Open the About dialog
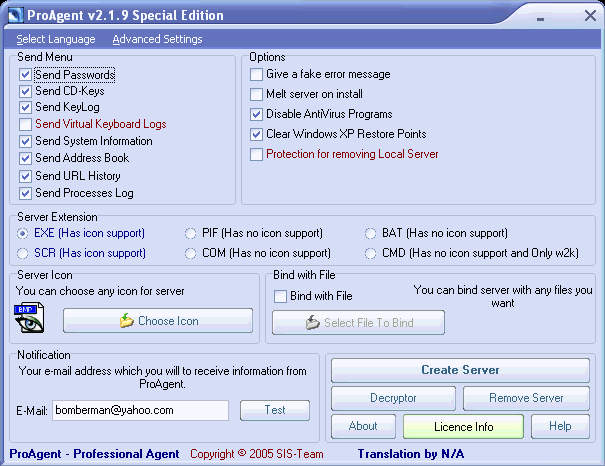The height and width of the screenshot is (466, 605). click(x=363, y=426)
